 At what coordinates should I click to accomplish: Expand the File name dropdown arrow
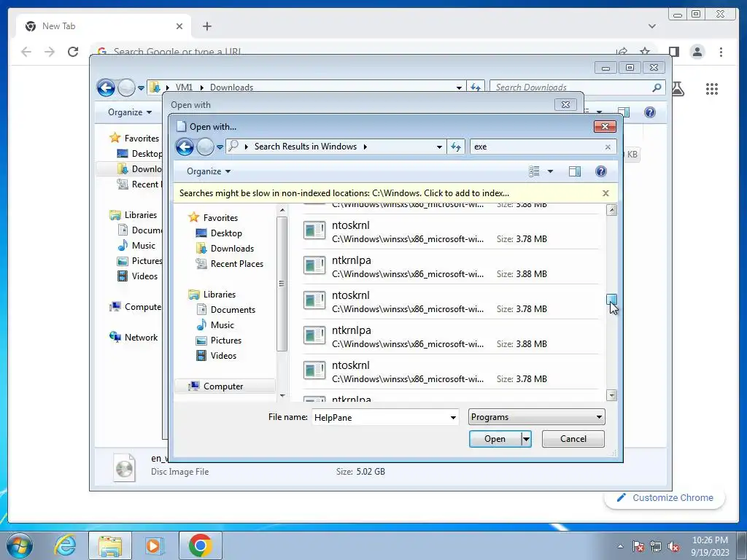[453, 418]
